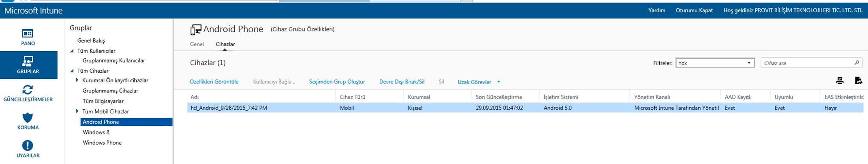The width and height of the screenshot is (868, 164).
Task: Expand Kurumsal Ön kayıtlı cihazlar node
Action: 77,80
